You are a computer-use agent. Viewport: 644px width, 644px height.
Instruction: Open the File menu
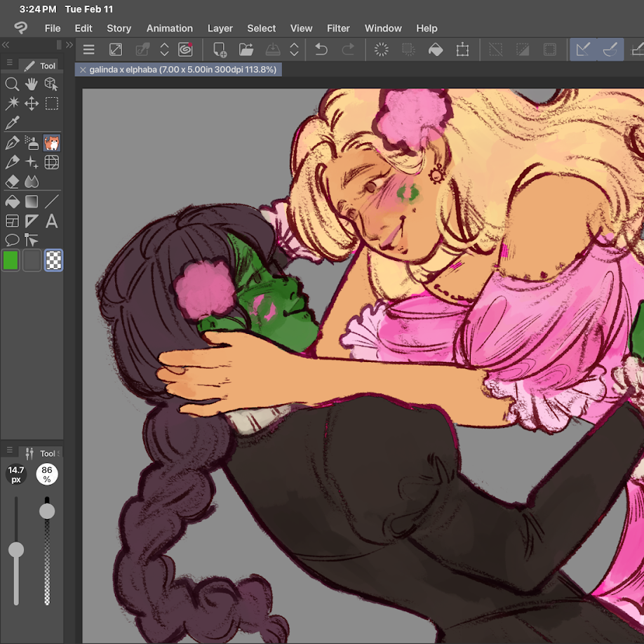coord(53,28)
